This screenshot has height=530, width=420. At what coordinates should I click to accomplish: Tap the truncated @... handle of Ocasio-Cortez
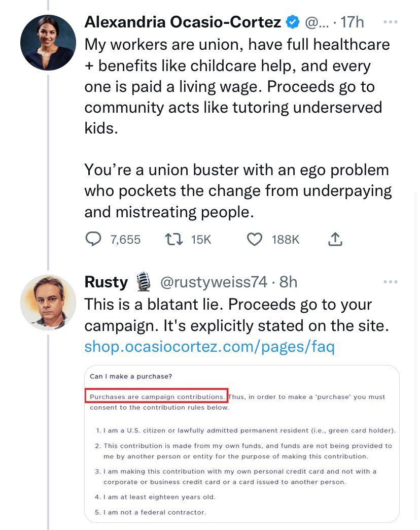(317, 22)
